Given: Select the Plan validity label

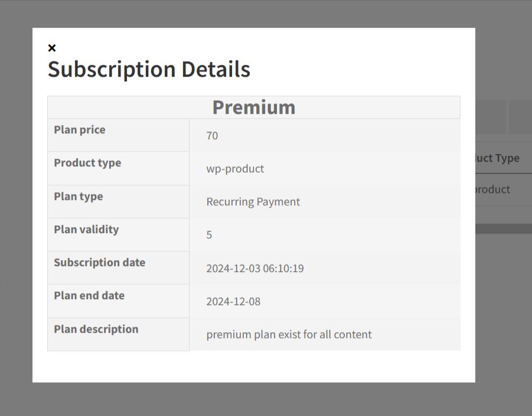Looking at the screenshot, I should tap(86, 230).
